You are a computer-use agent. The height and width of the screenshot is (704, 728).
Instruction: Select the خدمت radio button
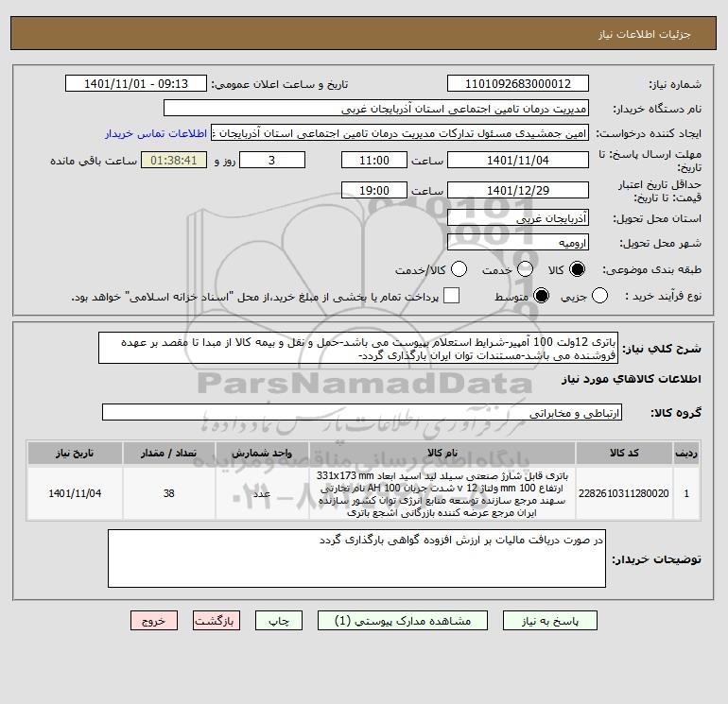coord(525,269)
